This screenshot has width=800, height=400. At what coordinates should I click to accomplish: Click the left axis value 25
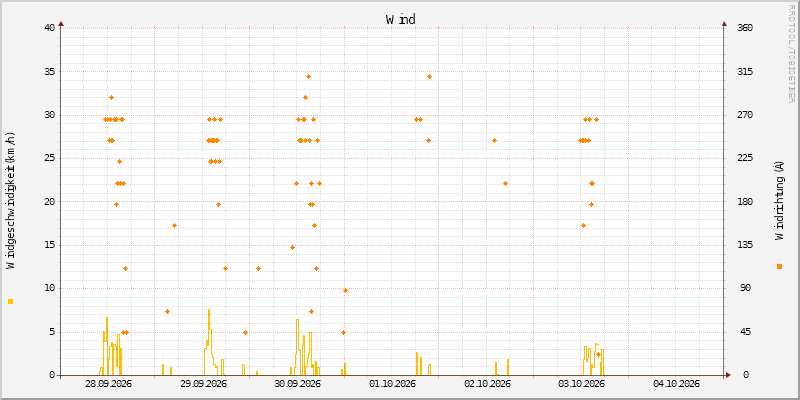[x=49, y=158]
